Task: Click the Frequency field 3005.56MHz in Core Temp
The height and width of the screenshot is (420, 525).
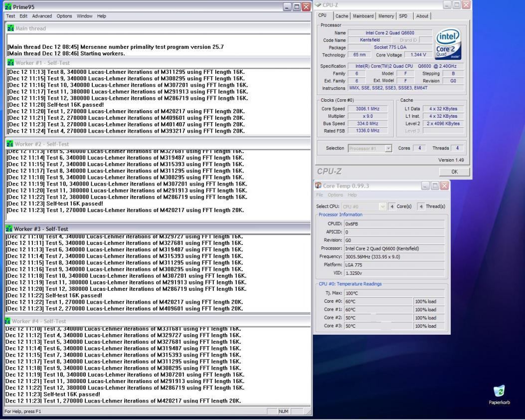Action: [x=394, y=256]
